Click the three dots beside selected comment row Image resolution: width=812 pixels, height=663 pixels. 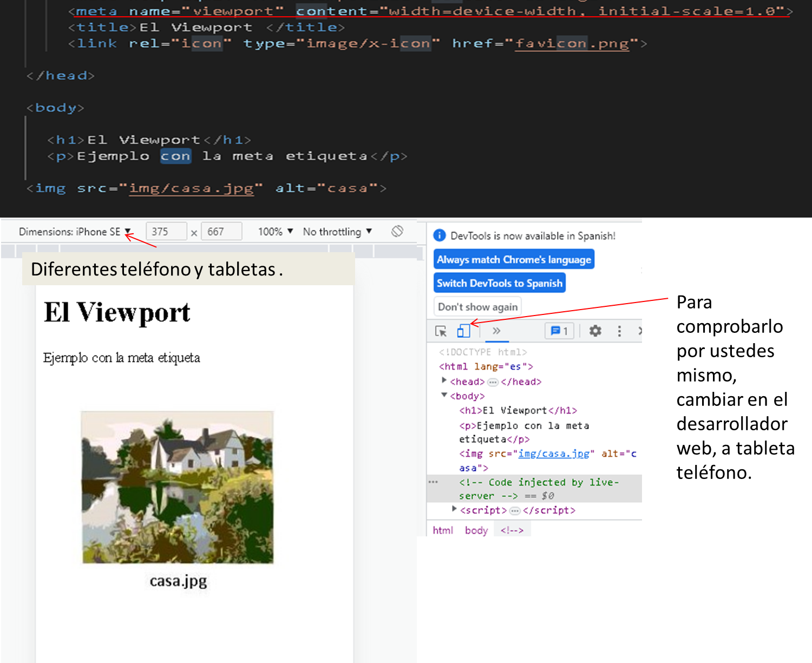click(433, 482)
